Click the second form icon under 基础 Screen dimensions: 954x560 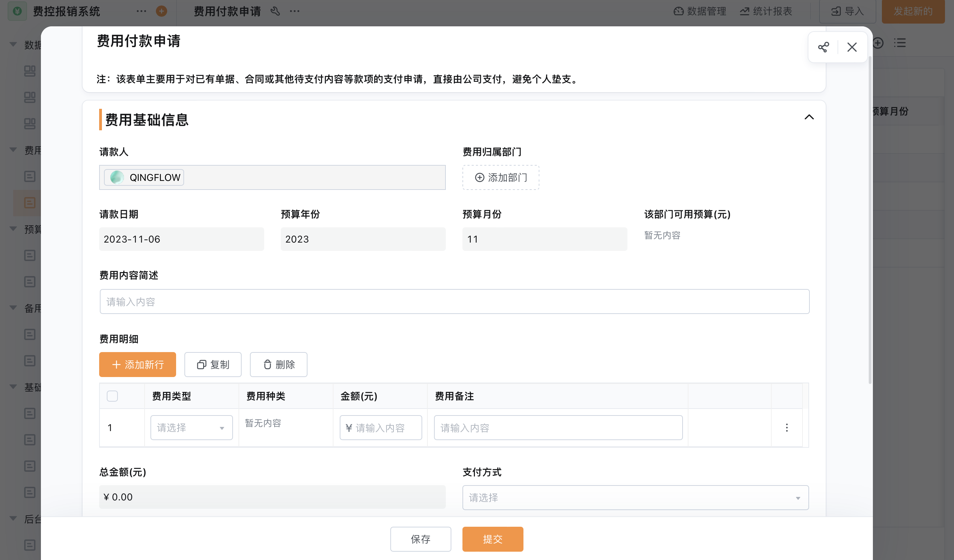(29, 440)
